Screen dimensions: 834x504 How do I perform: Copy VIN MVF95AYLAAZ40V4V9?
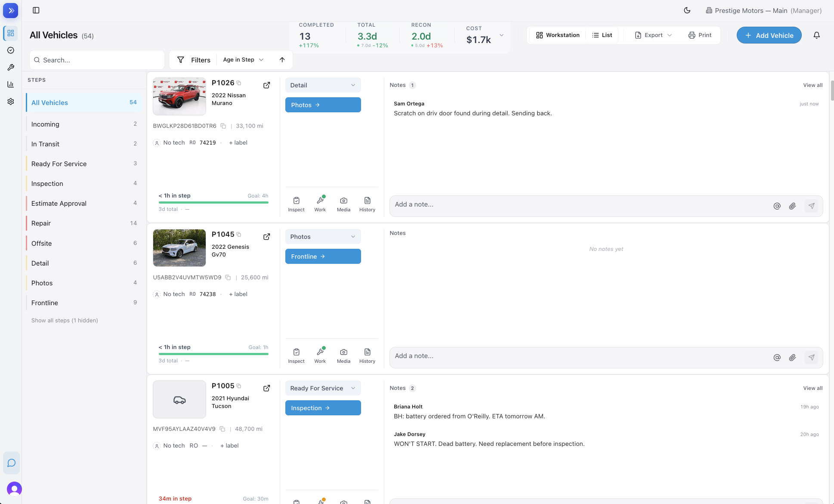click(x=222, y=429)
